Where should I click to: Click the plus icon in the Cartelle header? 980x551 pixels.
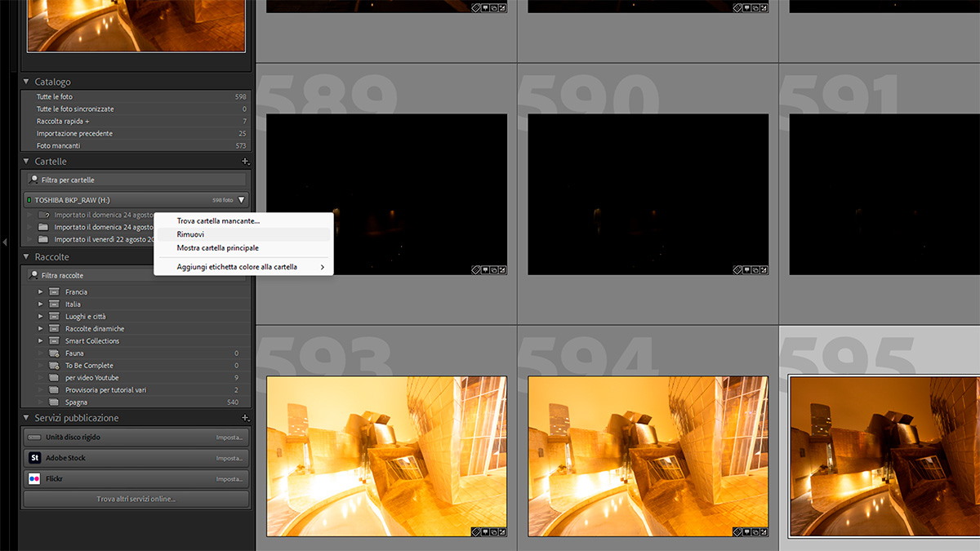tap(245, 162)
